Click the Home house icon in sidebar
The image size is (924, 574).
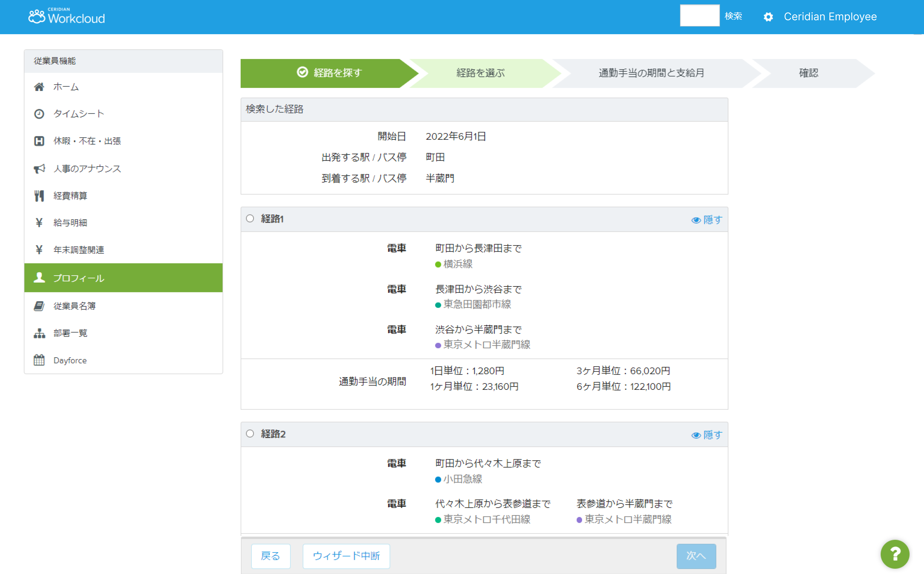click(x=39, y=87)
